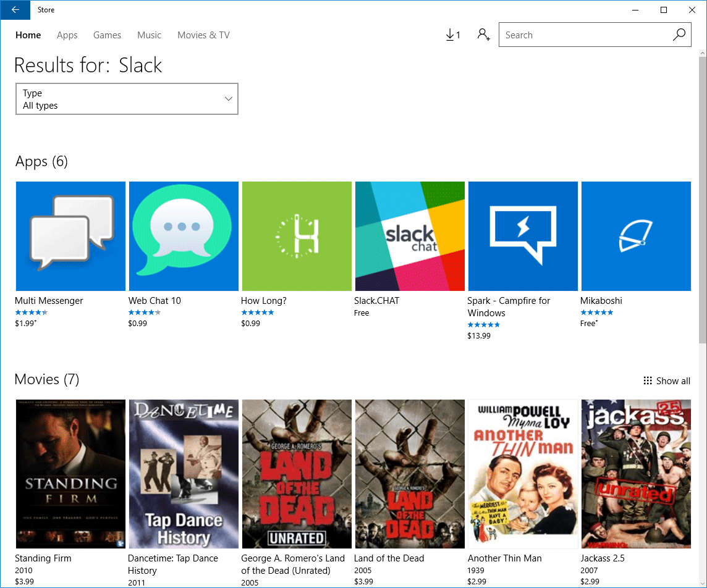Image resolution: width=707 pixels, height=588 pixels.
Task: Click the star rating of Mikaboshi
Action: (x=596, y=313)
